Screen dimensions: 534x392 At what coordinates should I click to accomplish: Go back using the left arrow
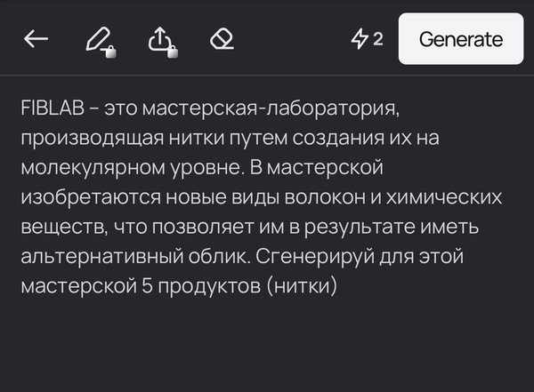pos(36,39)
